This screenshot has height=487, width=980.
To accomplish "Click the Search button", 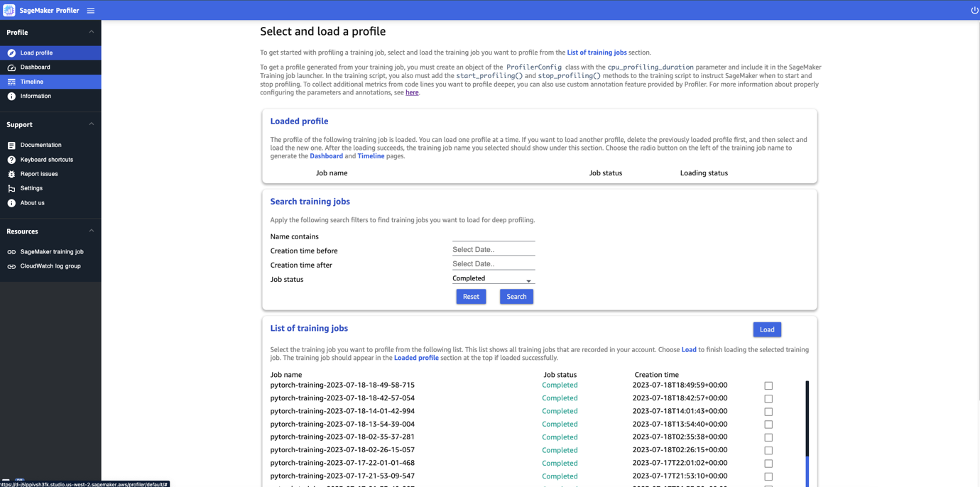I will [516, 297].
